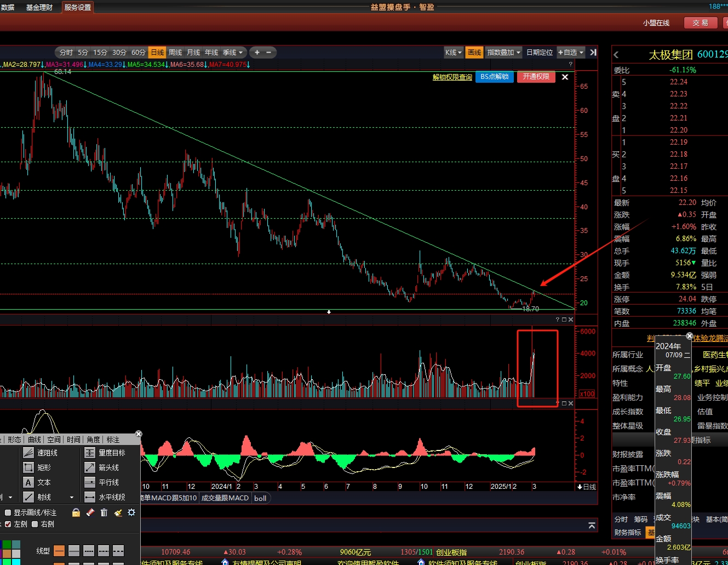Viewport: 728px width, 565px height.
Task: Close the MACD indicator sub-panel
Action: pyautogui.click(x=571, y=403)
